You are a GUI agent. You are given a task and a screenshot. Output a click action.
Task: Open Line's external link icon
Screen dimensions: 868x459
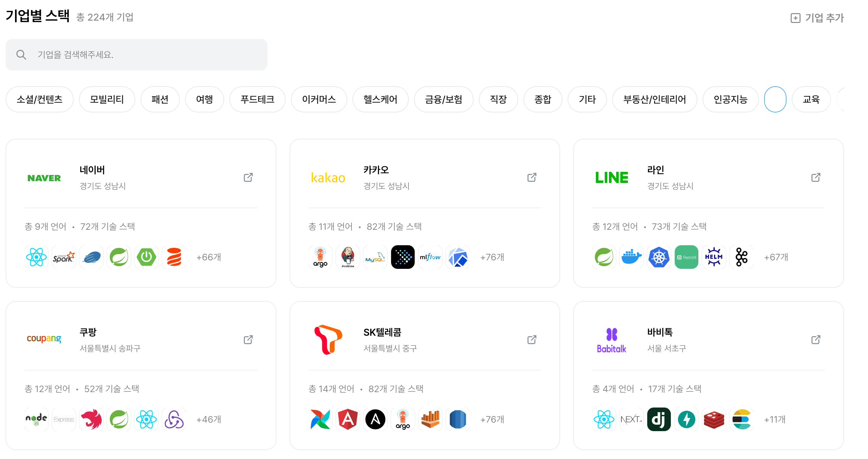[816, 177]
